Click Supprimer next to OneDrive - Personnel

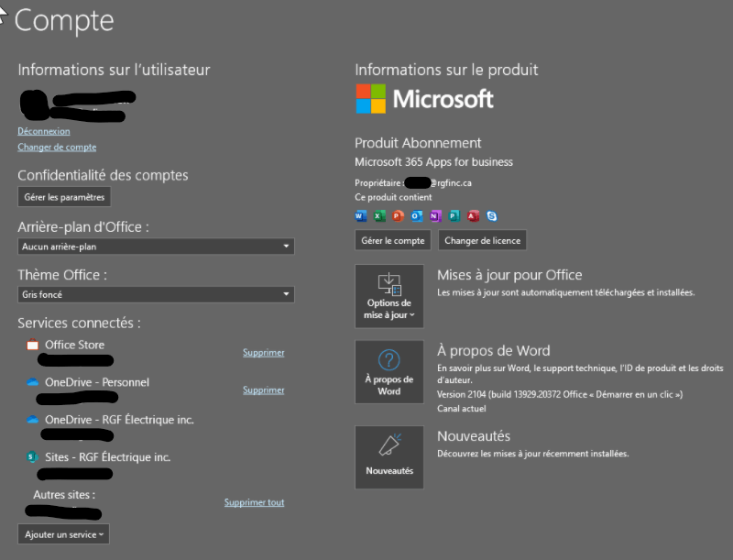tap(264, 390)
